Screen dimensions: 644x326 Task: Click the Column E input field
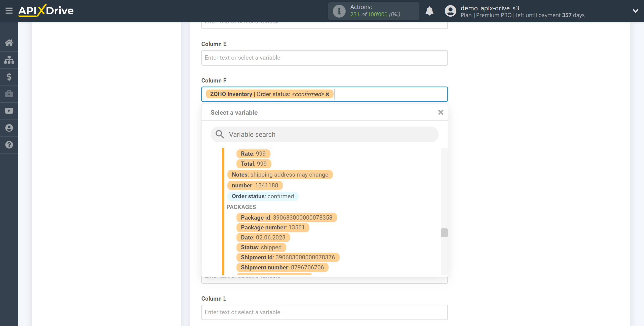tap(325, 58)
